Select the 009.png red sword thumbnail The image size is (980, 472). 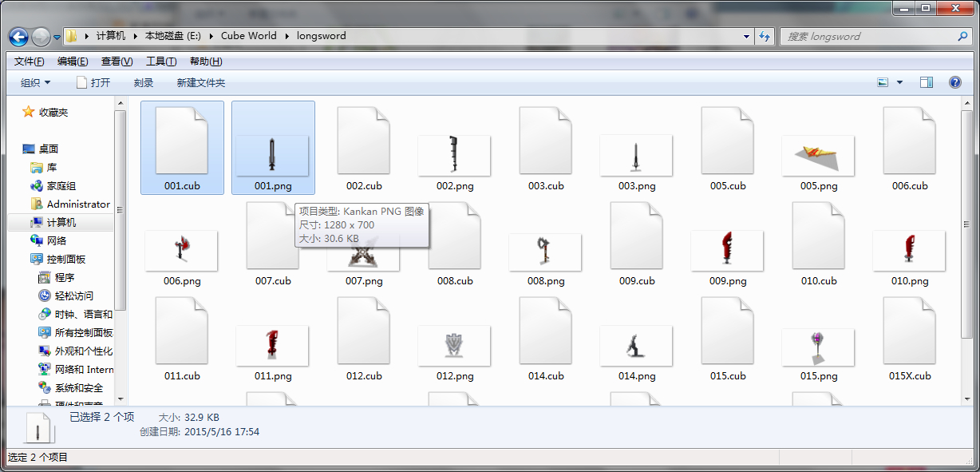[x=728, y=250]
